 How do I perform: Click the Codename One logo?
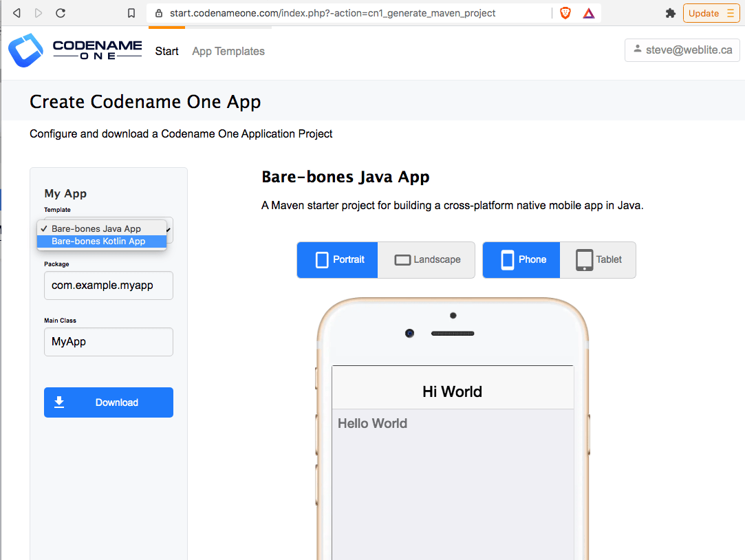[x=26, y=50]
